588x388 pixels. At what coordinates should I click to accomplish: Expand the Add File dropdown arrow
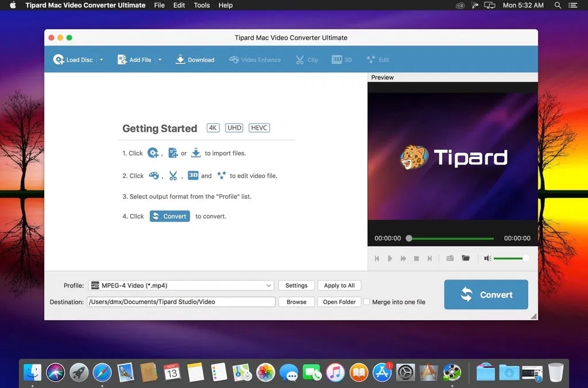coord(160,59)
